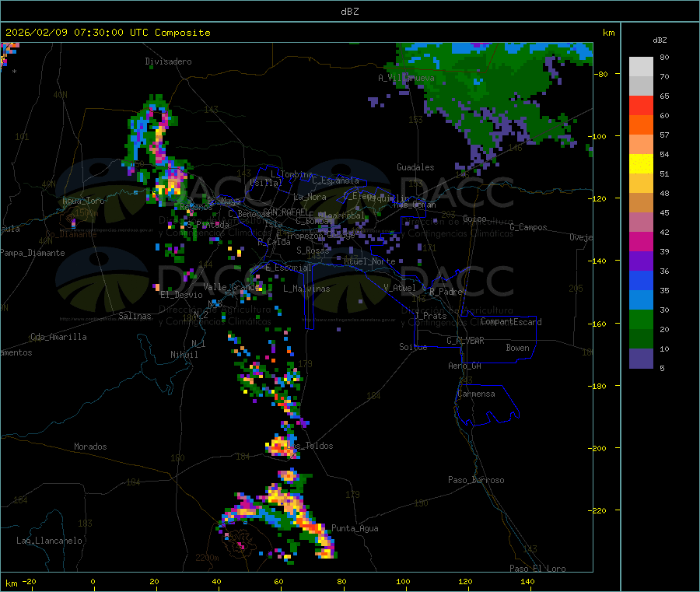The height and width of the screenshot is (592, 700).
Task: Click the Divisadero place label
Action: (168, 61)
